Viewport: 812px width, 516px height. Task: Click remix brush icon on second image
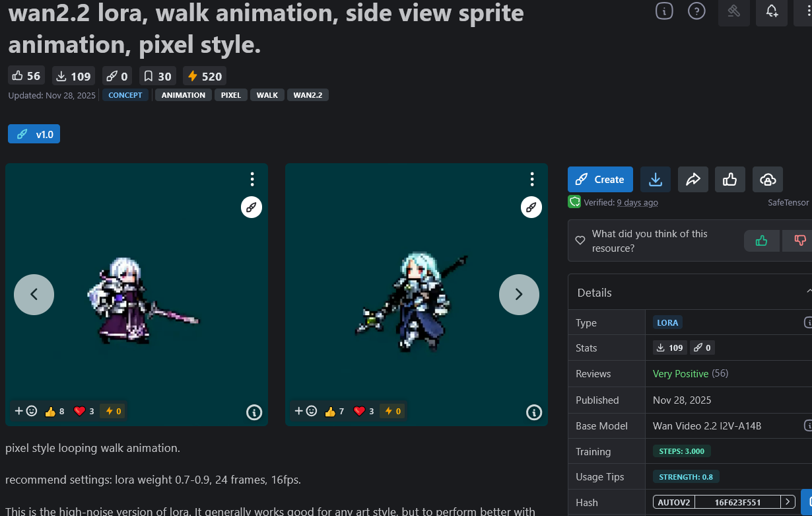pos(531,207)
